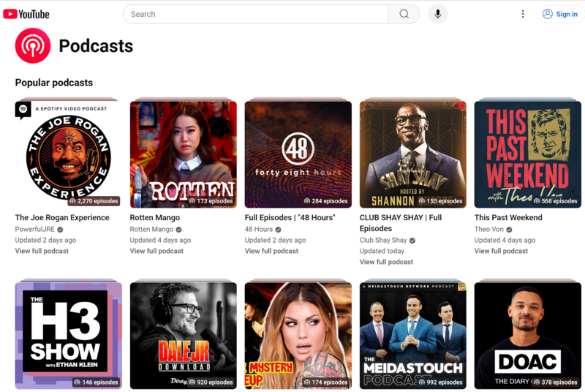Viewport: 585px width, 392px height.
Task: Focus the Search input field
Action: point(255,14)
